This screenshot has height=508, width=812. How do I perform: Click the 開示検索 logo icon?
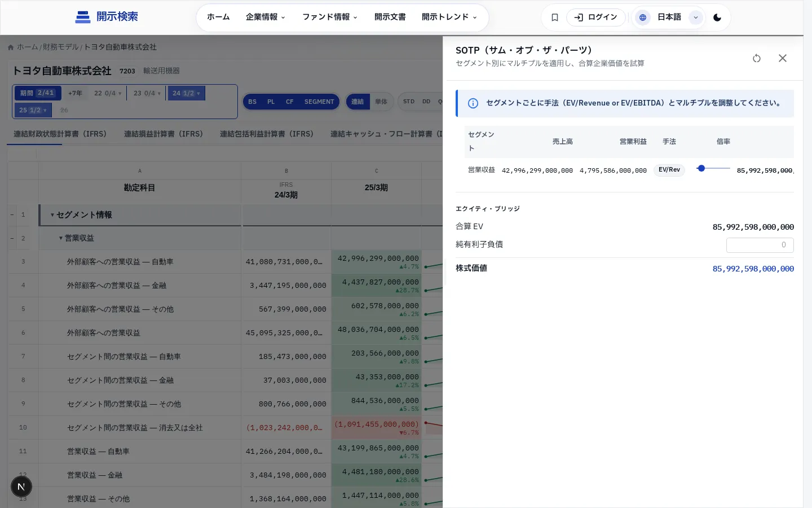(x=83, y=17)
